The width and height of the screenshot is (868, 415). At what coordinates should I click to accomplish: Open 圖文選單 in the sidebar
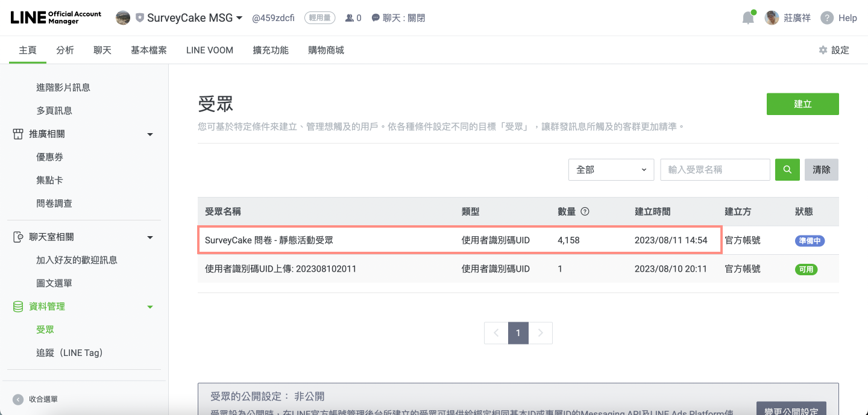click(x=54, y=283)
